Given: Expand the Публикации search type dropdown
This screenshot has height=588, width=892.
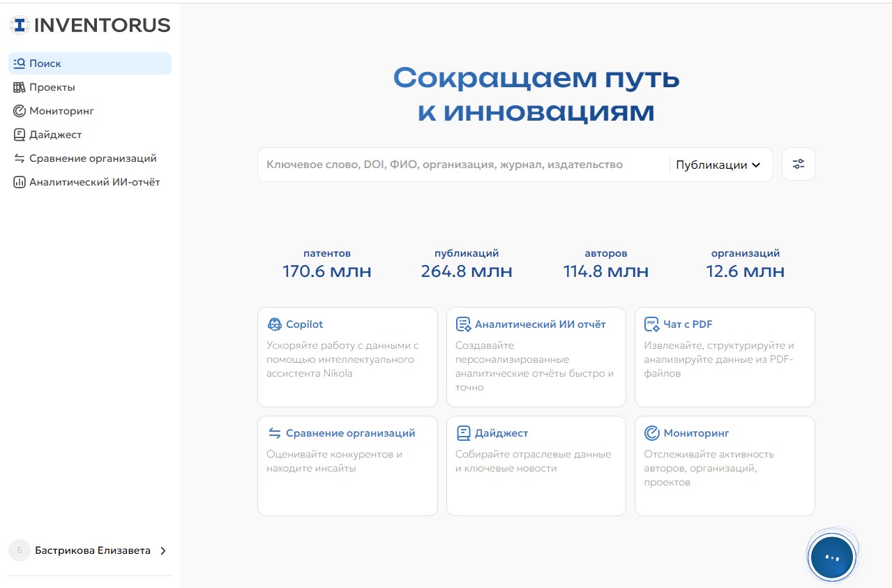Looking at the screenshot, I should pos(718,165).
